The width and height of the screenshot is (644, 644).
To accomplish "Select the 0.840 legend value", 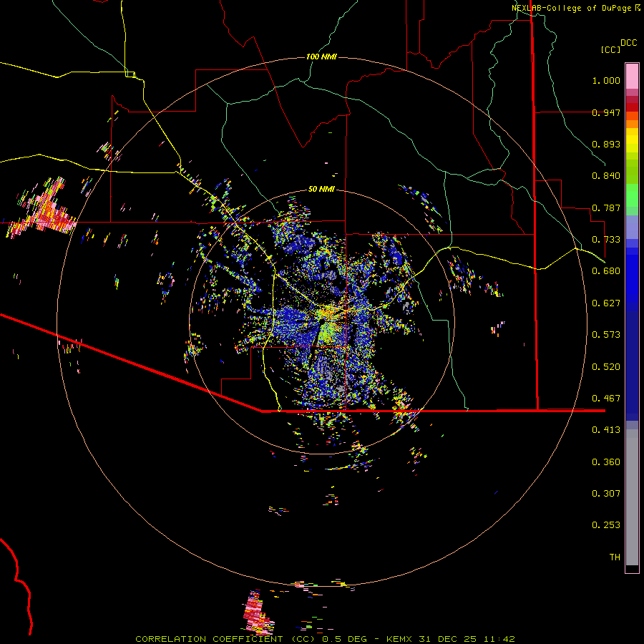I will coord(606,176).
